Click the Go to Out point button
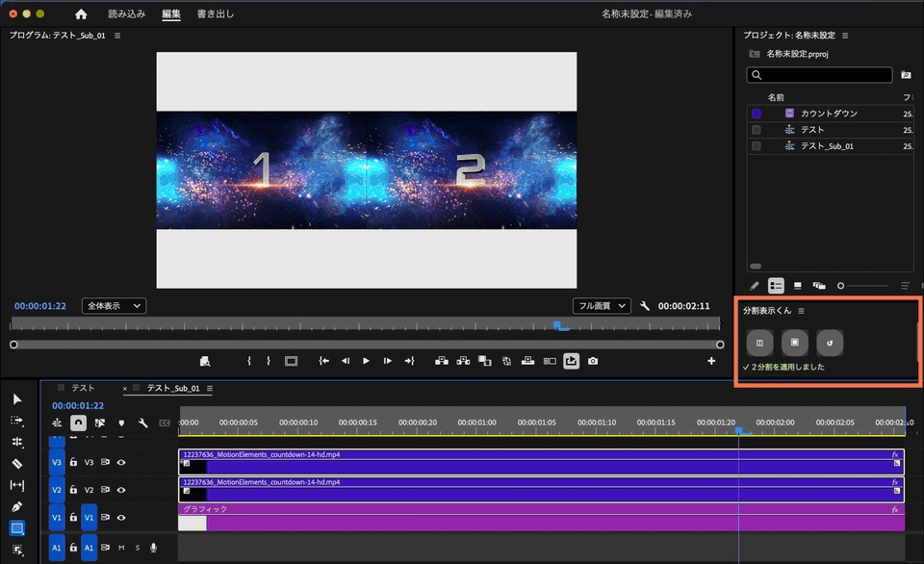Screen dimensions: 924x564 click(410, 361)
